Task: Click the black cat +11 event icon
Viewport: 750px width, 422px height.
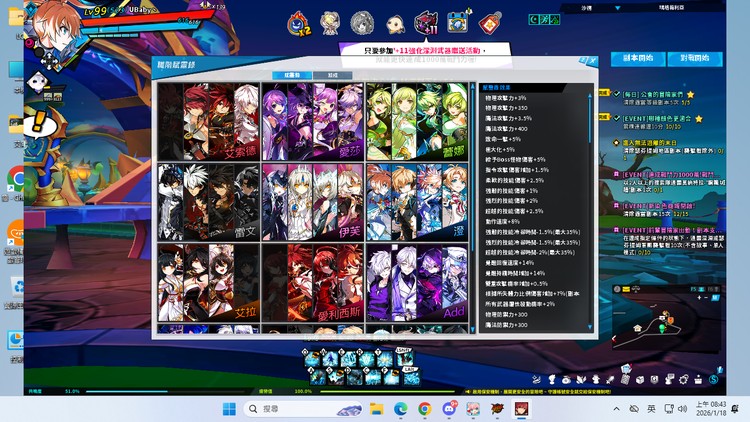Action: (x=427, y=21)
